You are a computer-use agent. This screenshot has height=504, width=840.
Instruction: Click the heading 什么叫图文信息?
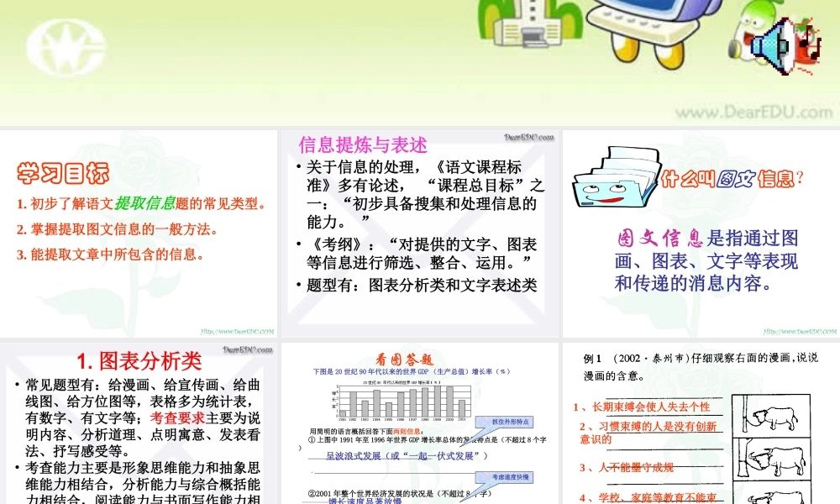click(x=732, y=178)
